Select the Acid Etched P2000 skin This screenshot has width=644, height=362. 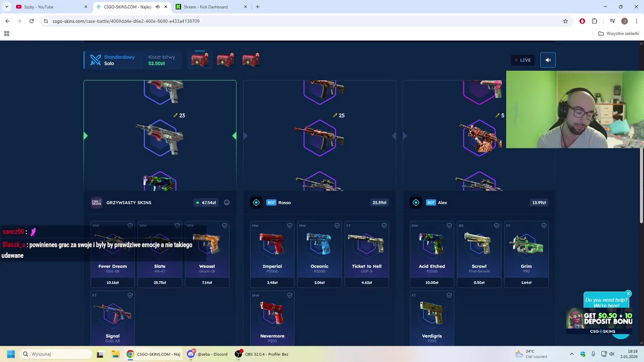432,254
